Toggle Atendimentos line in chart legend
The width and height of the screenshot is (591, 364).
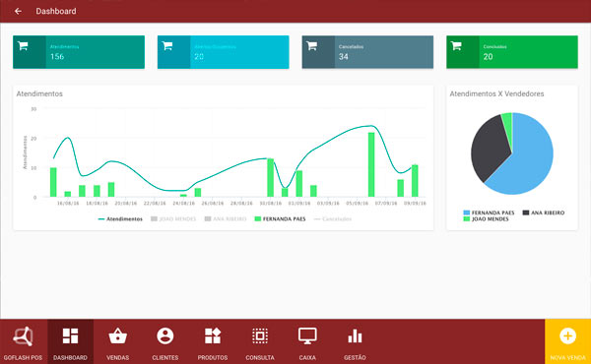click(x=120, y=218)
